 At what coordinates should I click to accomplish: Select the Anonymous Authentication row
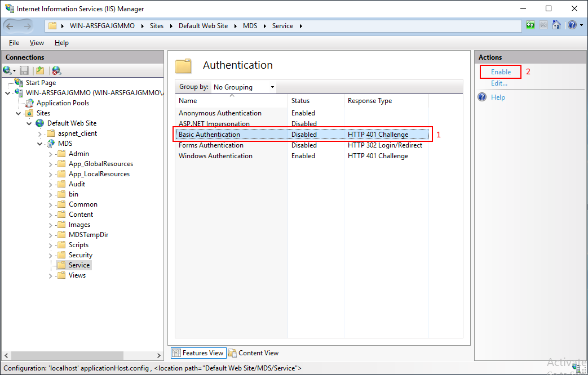(302, 113)
